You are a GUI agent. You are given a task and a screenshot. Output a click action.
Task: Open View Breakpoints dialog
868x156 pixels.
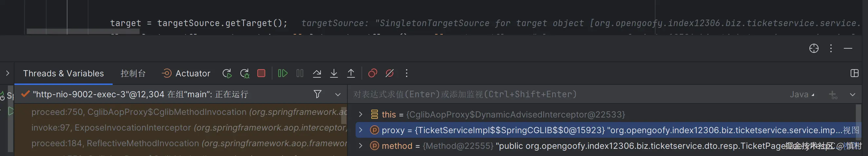point(372,73)
